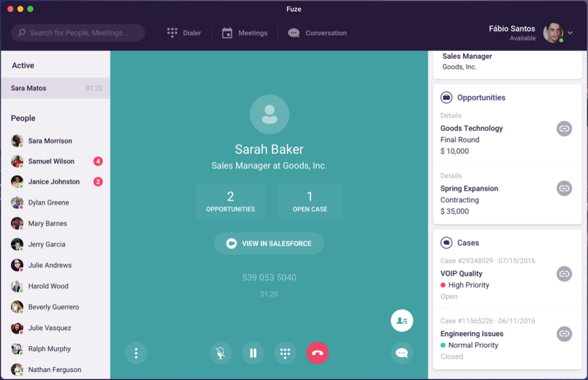Open more call options menu
The height and width of the screenshot is (380, 588).
tap(136, 353)
